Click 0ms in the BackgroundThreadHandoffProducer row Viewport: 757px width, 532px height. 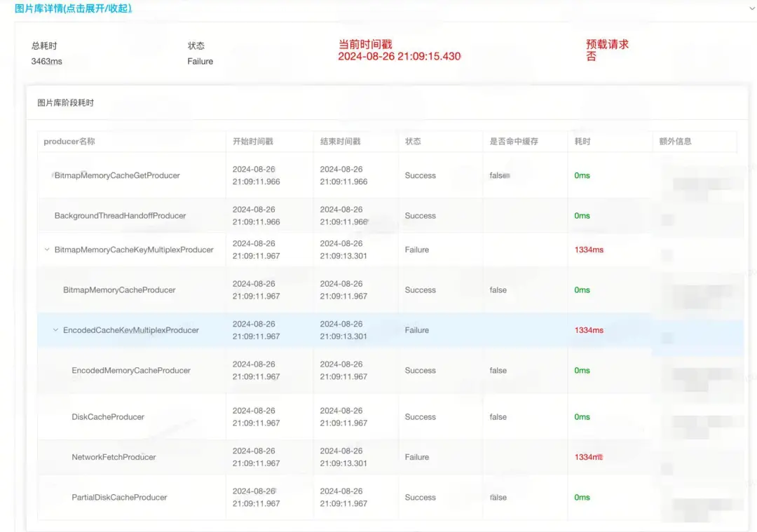582,216
